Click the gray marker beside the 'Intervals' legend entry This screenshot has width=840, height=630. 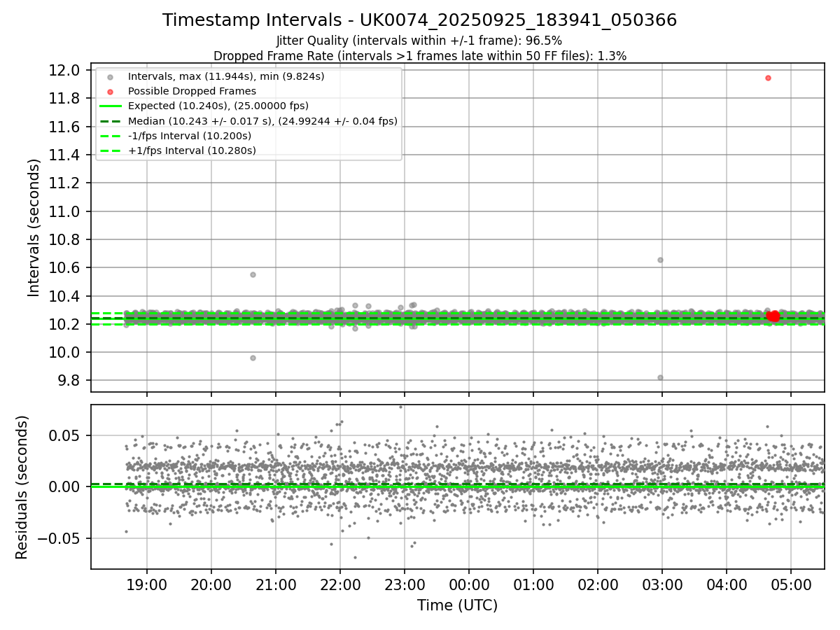(110, 76)
